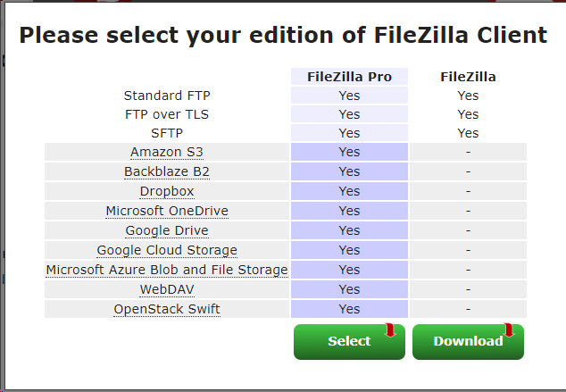Open the Google Drive link

click(x=167, y=230)
